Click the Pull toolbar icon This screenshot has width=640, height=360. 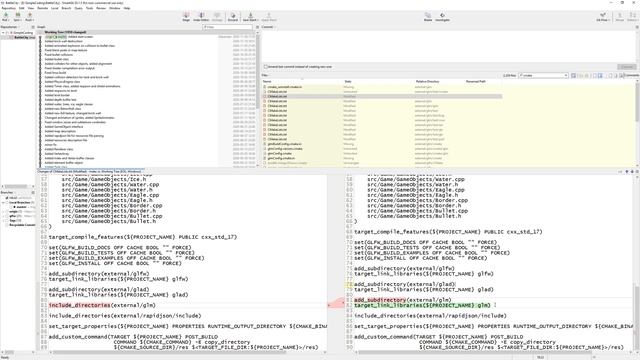coord(5,16)
